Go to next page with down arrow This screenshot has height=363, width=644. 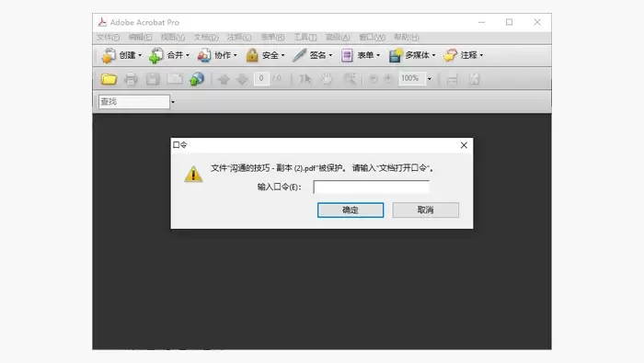click(x=242, y=79)
